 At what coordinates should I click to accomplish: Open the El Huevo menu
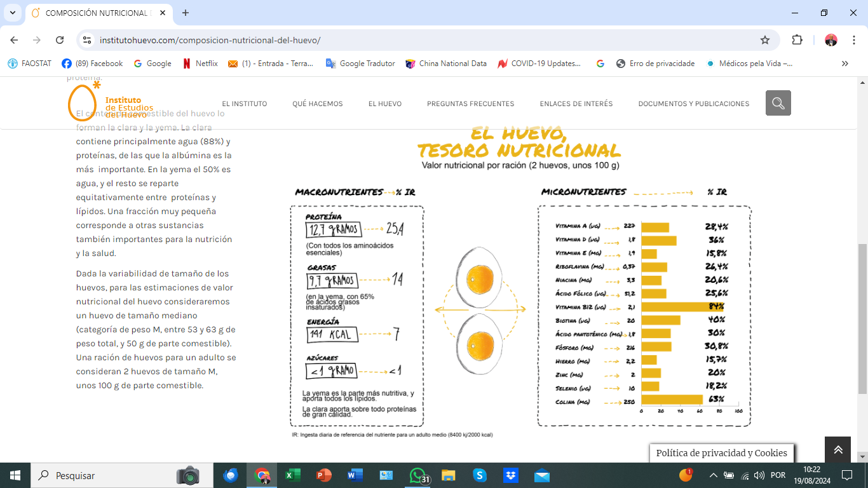385,104
